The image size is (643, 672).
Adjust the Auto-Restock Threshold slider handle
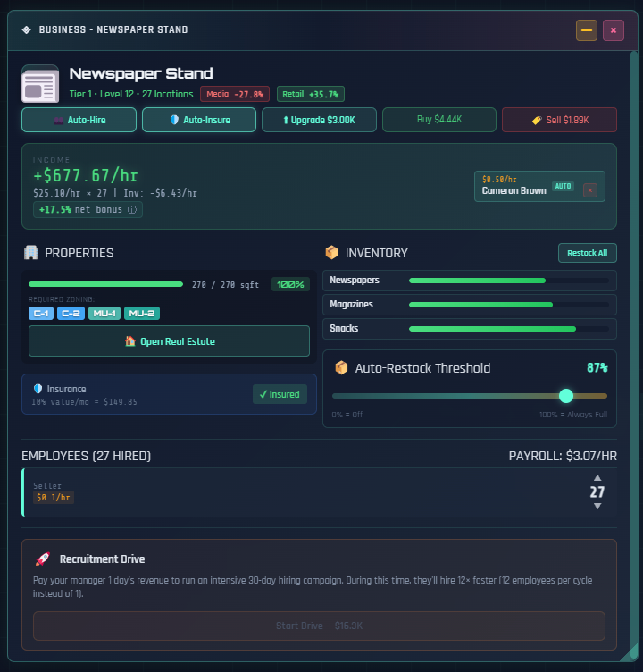coord(565,396)
